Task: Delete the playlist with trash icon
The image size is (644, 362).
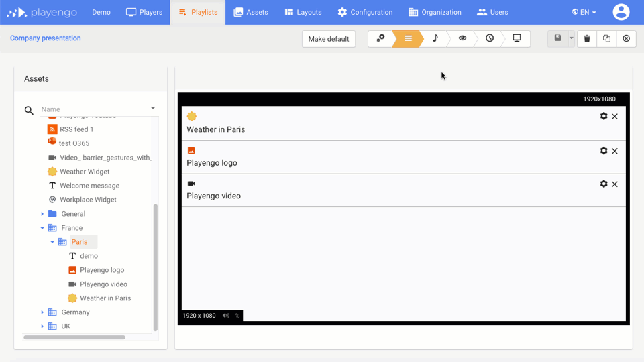Action: [x=587, y=38]
